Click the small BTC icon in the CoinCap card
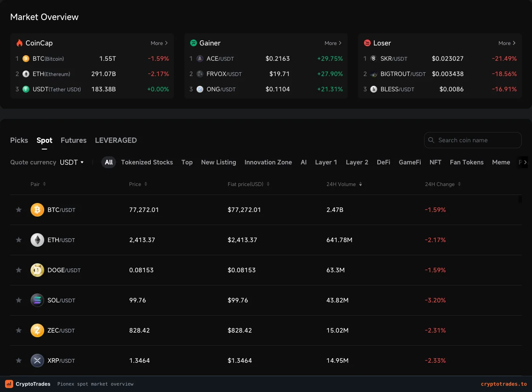Image resolution: width=532 pixels, height=392 pixels. point(26,59)
